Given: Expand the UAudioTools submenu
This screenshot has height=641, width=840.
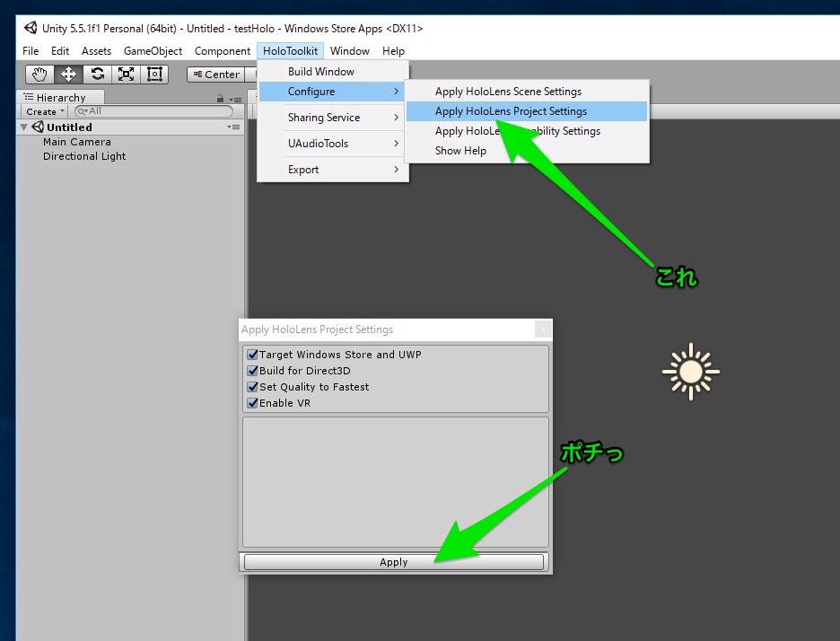Looking at the screenshot, I should pyautogui.click(x=333, y=143).
